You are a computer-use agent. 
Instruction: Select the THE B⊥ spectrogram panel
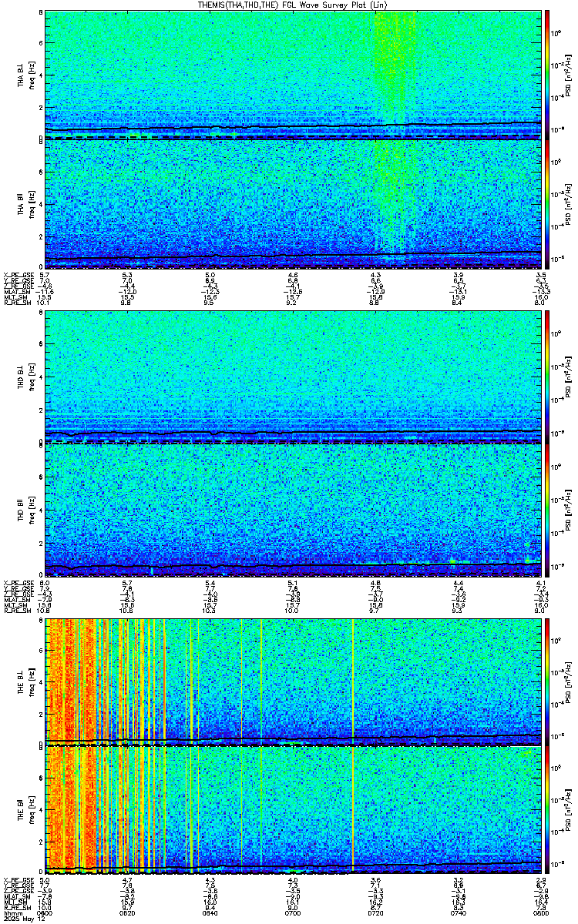pyautogui.click(x=294, y=681)
